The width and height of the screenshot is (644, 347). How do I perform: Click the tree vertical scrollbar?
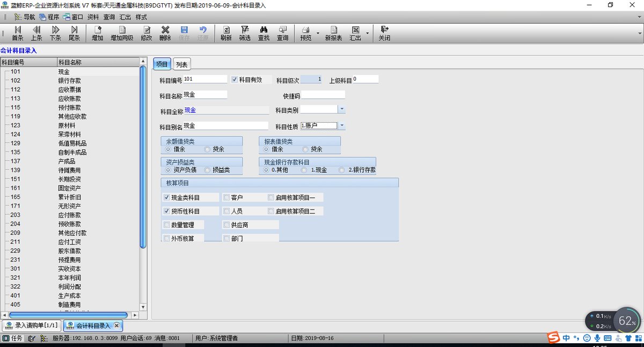point(143,156)
